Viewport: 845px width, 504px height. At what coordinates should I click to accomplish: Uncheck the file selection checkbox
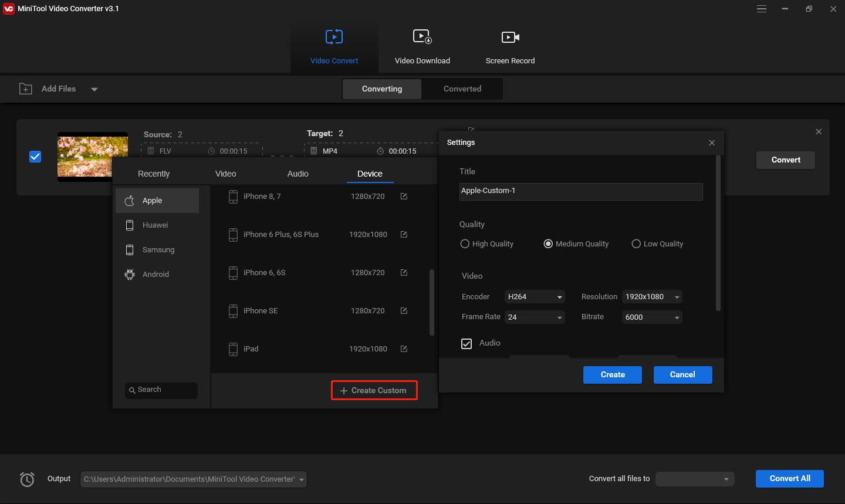35,157
